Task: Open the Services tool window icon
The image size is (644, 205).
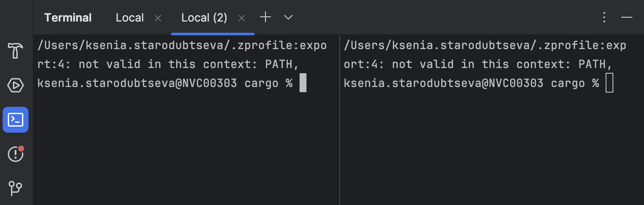Action: 16,86
